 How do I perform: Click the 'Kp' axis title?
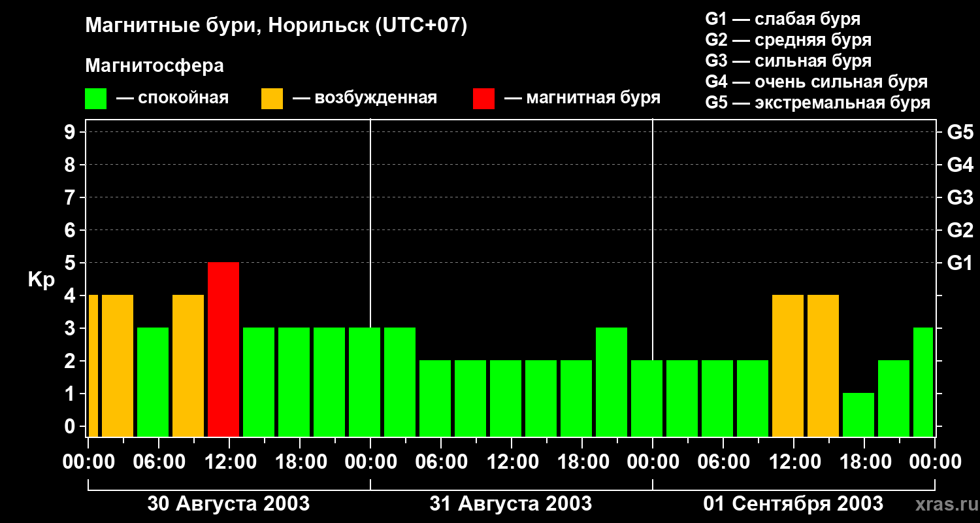(x=42, y=280)
